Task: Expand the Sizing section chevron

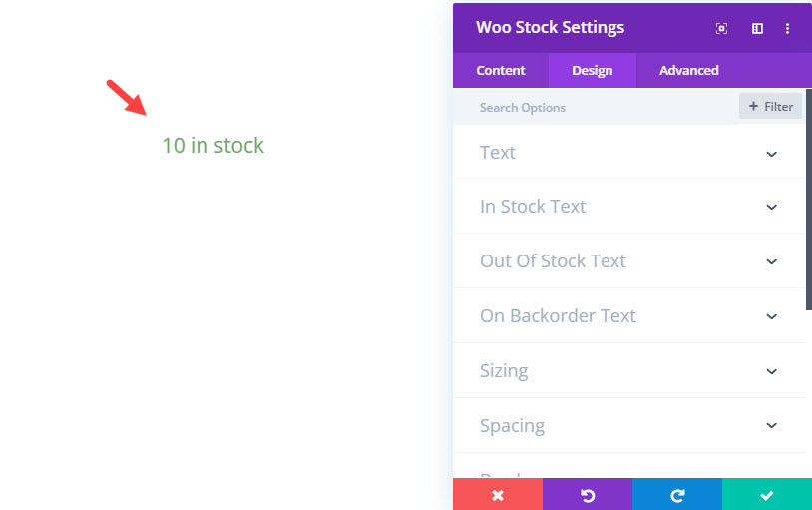Action: tap(772, 371)
